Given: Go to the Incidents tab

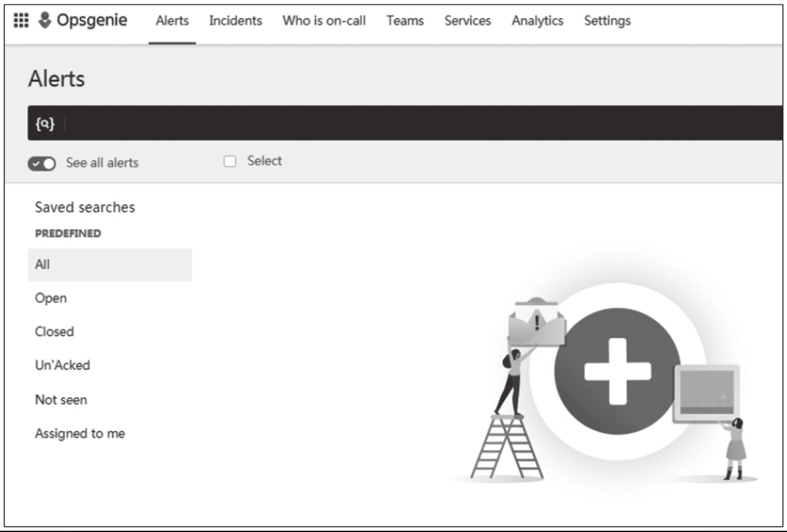Looking at the screenshot, I should click(x=236, y=21).
